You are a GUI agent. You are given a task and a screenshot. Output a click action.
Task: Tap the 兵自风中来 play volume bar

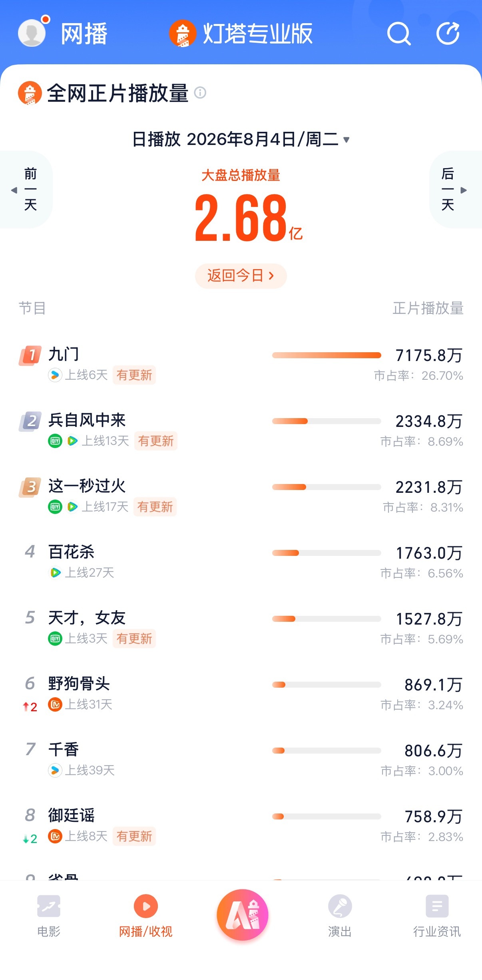point(327,421)
